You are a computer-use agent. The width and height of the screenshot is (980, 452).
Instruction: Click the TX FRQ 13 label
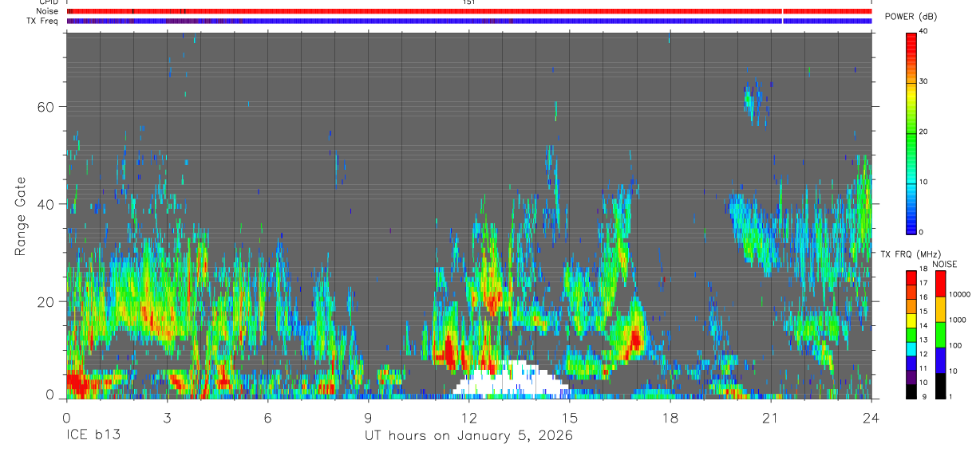(923, 341)
